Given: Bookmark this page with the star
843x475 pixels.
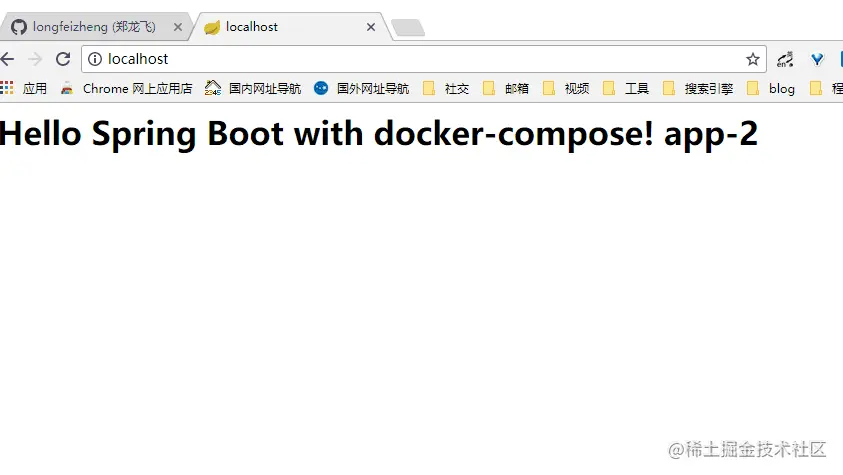Looking at the screenshot, I should (x=753, y=59).
